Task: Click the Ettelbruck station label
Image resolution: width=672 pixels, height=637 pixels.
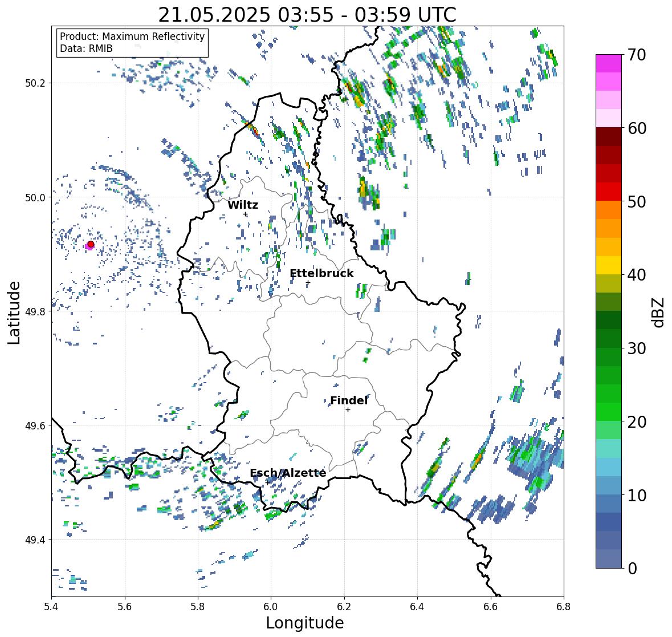Action: pos(321,274)
